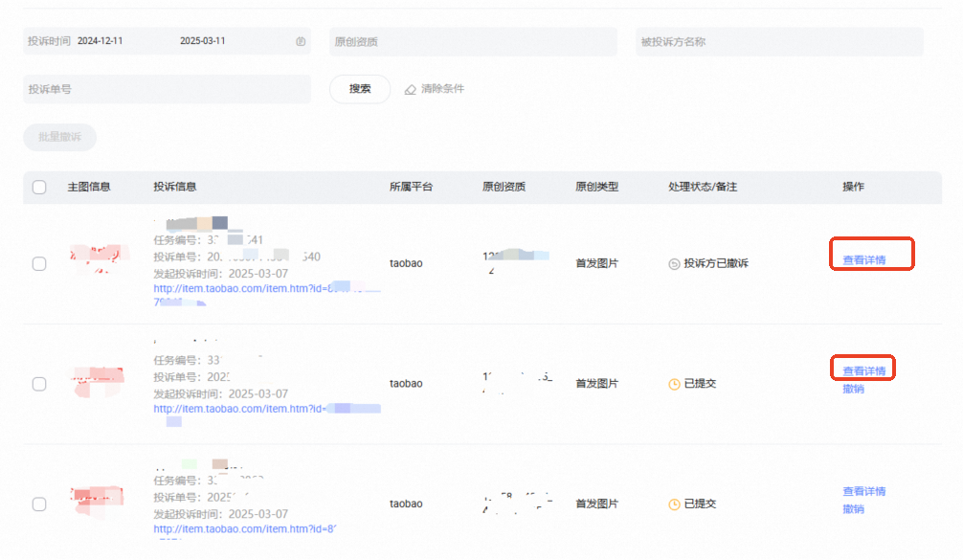Click the clock icon next to 投诉方已撤诉
The image size is (963, 560).
pos(674,264)
